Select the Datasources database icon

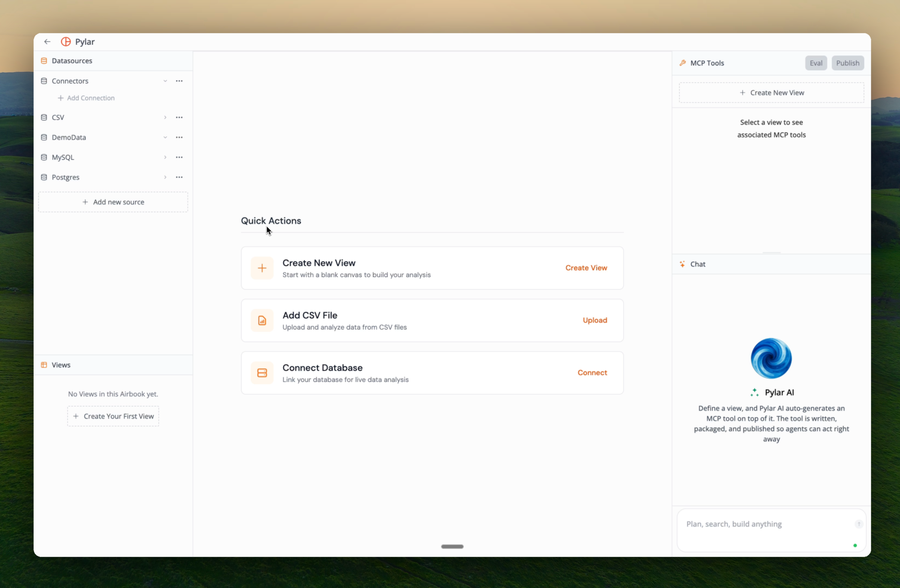[x=44, y=60]
